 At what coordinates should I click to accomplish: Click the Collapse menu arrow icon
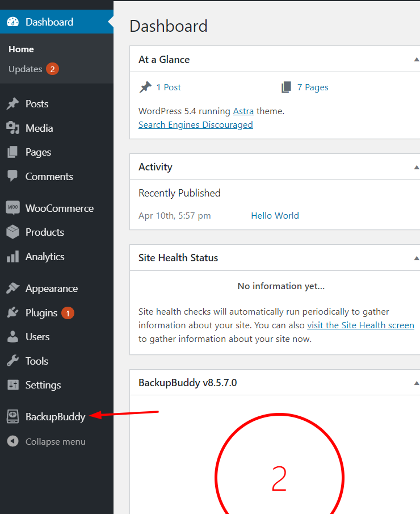coord(13,441)
